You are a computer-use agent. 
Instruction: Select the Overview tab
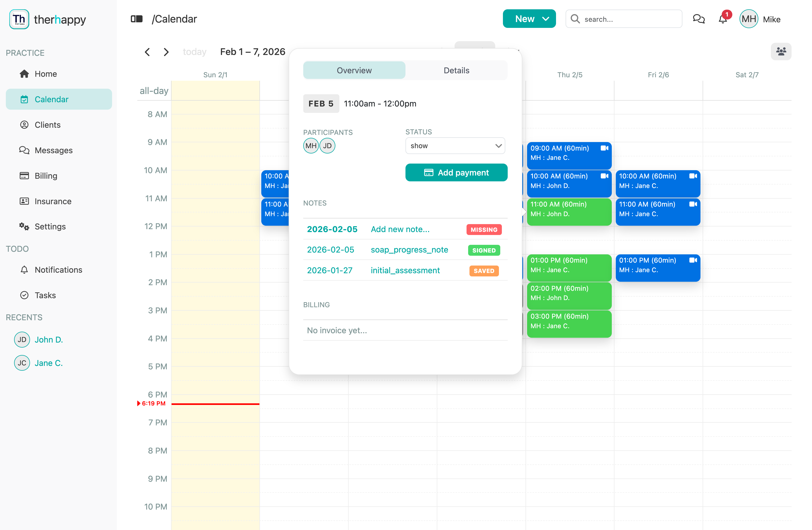[354, 70]
